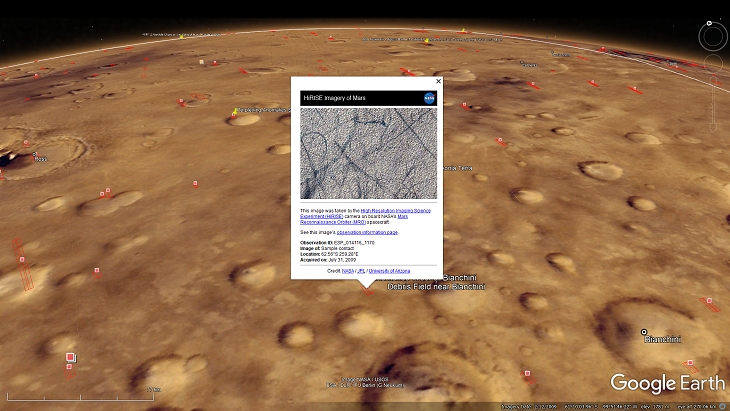Click the NASA logo in popup header
This screenshot has height=411, width=730.
(429, 98)
